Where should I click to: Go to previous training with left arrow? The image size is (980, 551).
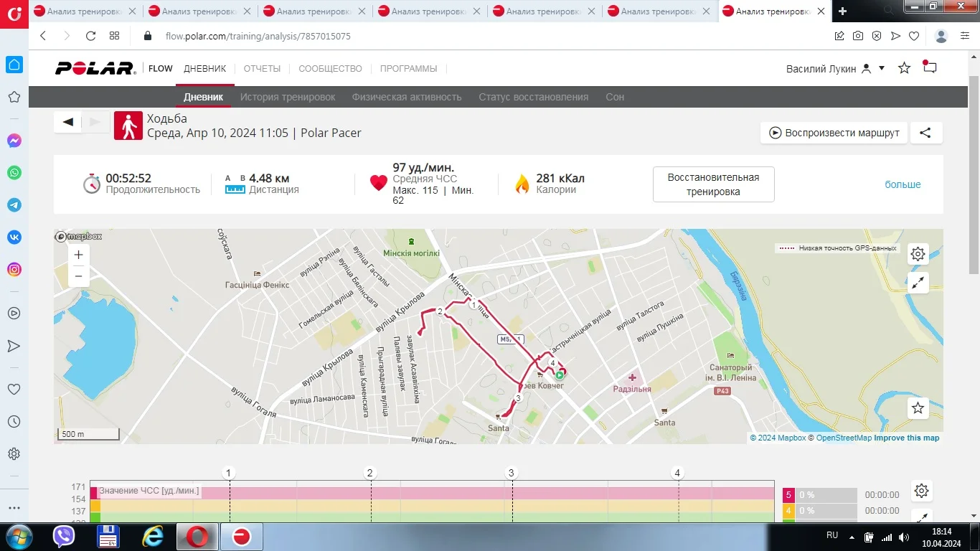point(68,122)
